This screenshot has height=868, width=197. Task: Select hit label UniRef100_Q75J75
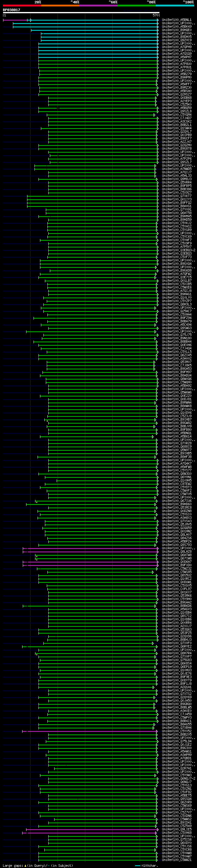tap(176, 335)
